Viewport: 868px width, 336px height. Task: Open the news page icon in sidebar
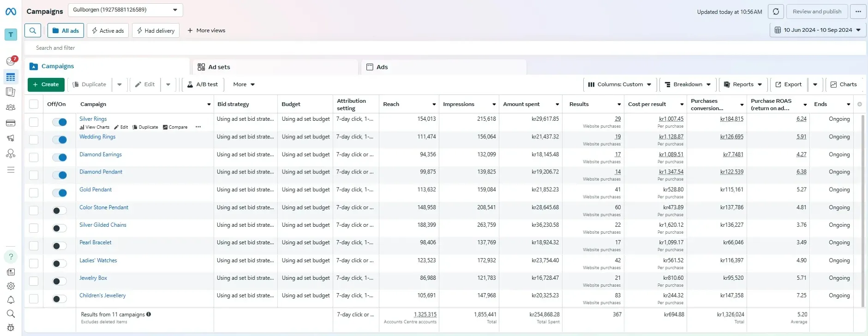pyautogui.click(x=11, y=272)
